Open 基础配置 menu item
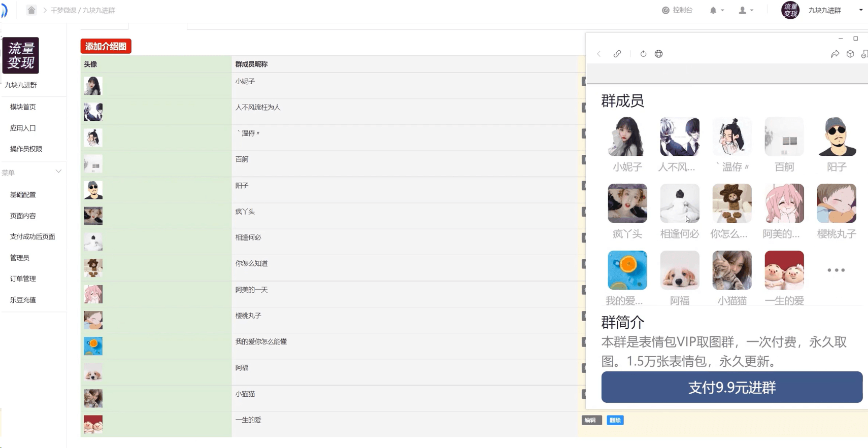The width and height of the screenshot is (868, 448). point(23,195)
